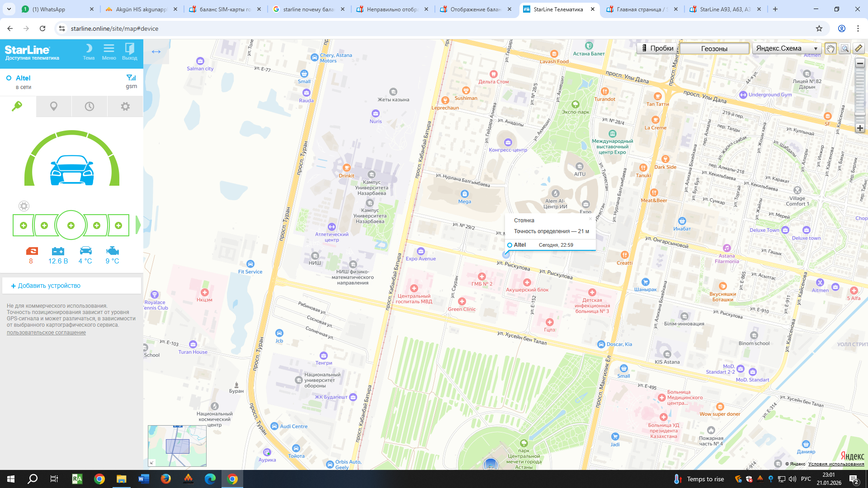The height and width of the screenshot is (488, 868).
Task: Activate the magnifier zoom selection tool
Action: tap(844, 48)
